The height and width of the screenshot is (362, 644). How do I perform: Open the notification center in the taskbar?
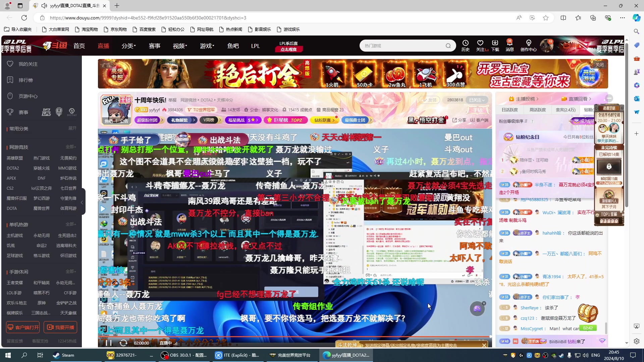point(633,355)
